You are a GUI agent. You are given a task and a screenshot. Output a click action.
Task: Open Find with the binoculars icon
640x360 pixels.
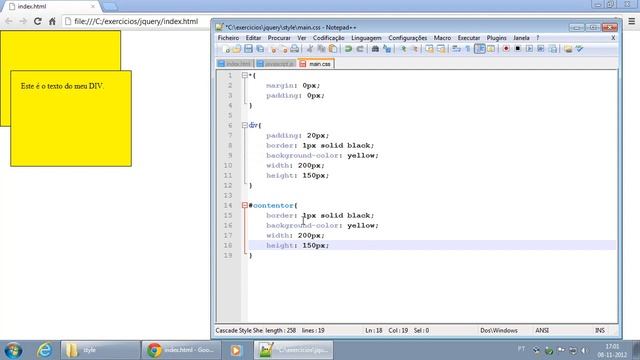click(x=375, y=49)
